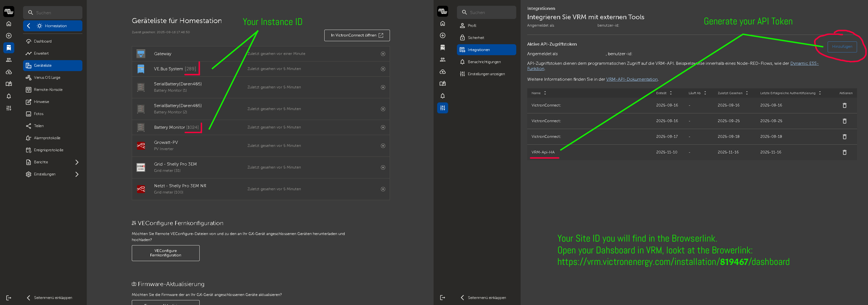Screen dimensions: 868x305
Task: Expand the Einstellungen submenu chevron
Action: pyautogui.click(x=77, y=174)
